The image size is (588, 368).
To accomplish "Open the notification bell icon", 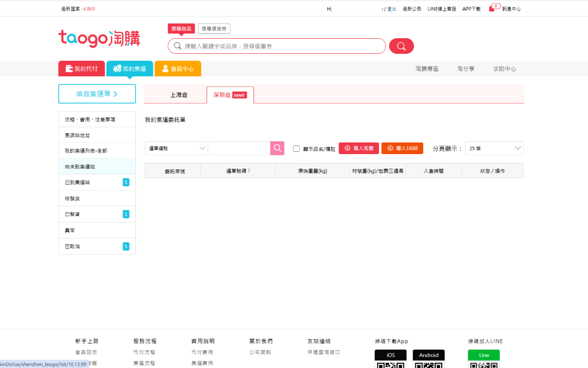I will [x=492, y=9].
